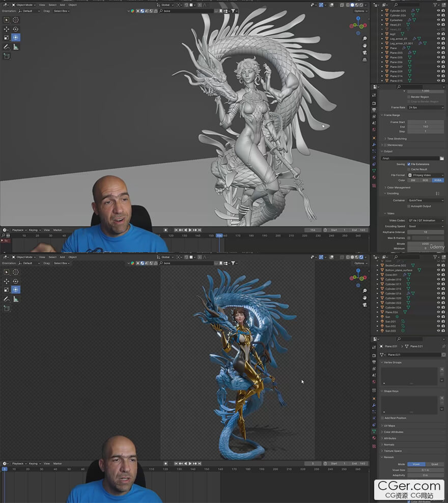The width and height of the screenshot is (448, 503).
Task: Open Encoding presets list icon
Action: point(437,194)
